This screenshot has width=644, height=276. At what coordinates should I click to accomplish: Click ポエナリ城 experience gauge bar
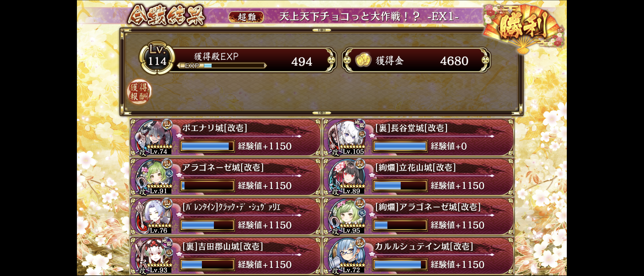pos(207,146)
